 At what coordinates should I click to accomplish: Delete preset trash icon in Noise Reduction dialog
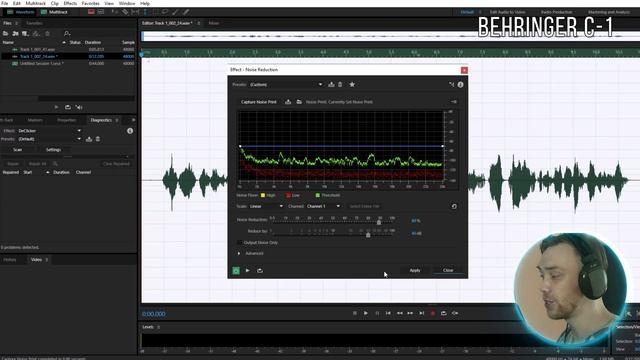340,84
